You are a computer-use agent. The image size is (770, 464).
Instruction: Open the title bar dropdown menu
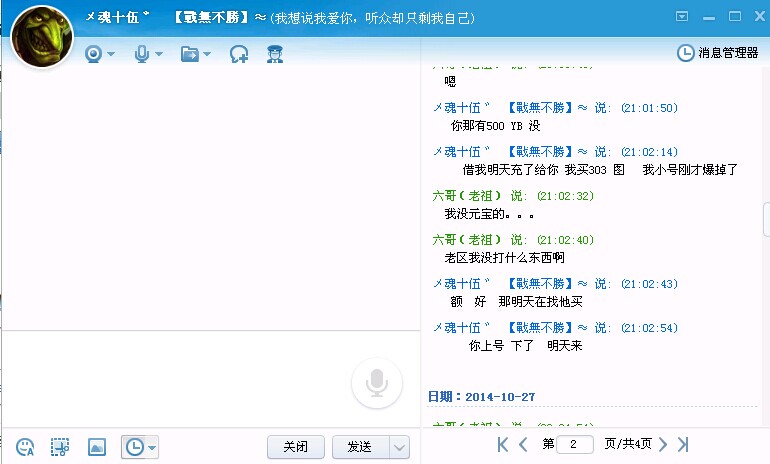[682, 16]
